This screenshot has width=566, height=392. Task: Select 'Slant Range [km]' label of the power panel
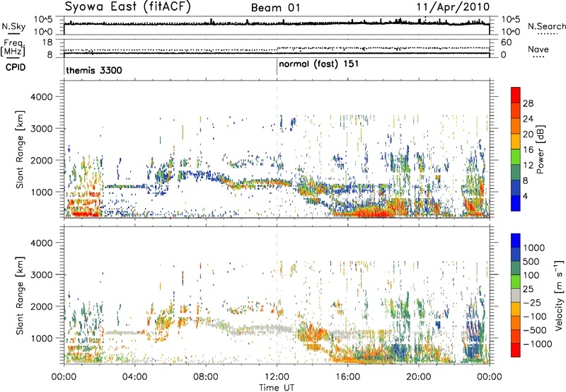[x=20, y=149]
